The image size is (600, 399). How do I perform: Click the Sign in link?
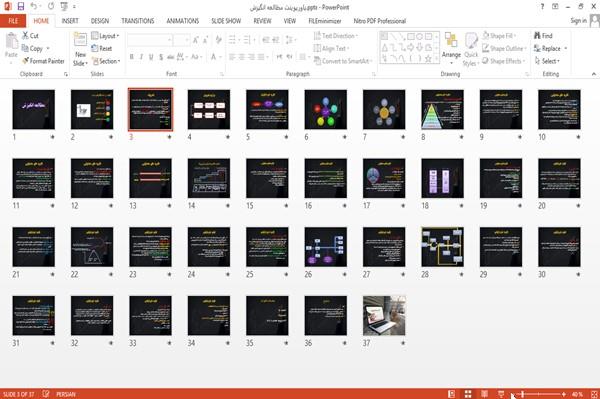(578, 21)
